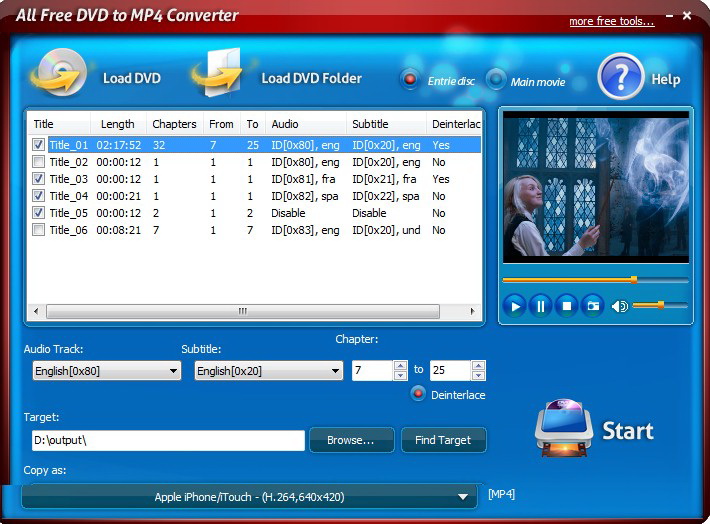Close the converter window
The height and width of the screenshot is (524, 710).
pos(687,16)
